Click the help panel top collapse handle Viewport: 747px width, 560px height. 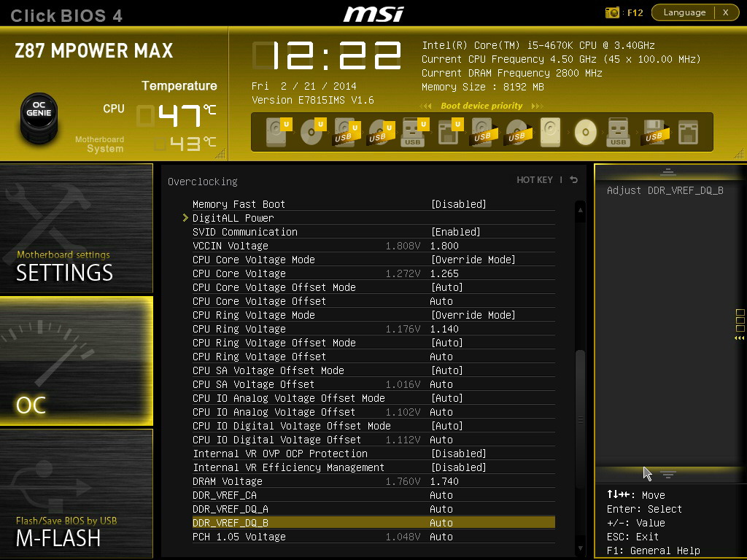pos(668,172)
